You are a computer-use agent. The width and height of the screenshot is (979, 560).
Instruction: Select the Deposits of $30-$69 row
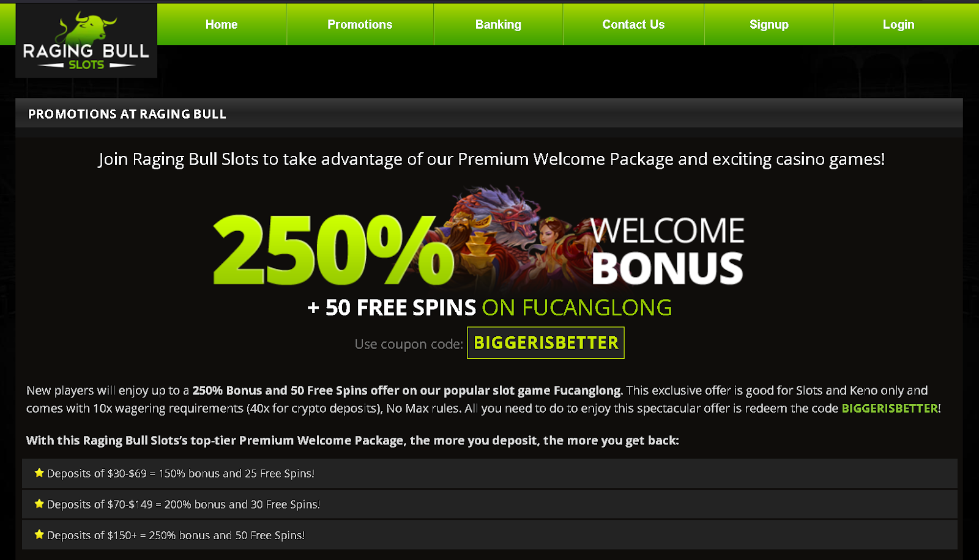coord(489,473)
